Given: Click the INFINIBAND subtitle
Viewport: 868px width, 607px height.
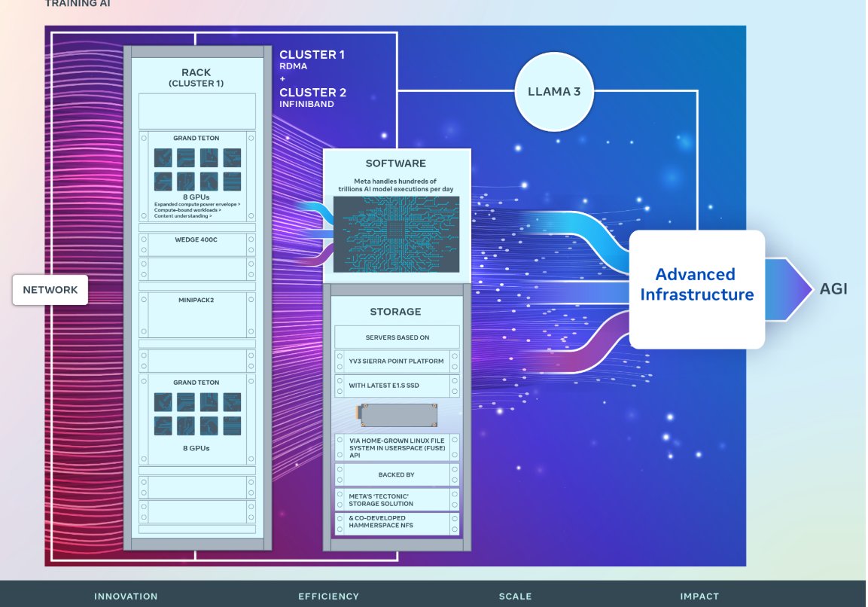Looking at the screenshot, I should [x=306, y=104].
